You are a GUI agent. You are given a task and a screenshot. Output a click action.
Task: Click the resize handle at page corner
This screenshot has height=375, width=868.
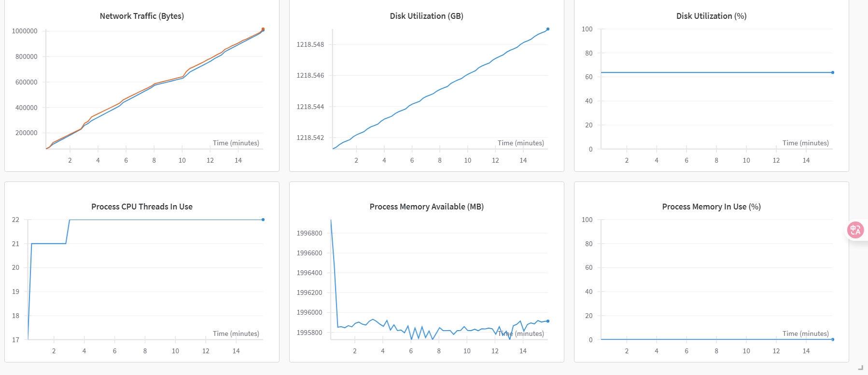(860, 368)
